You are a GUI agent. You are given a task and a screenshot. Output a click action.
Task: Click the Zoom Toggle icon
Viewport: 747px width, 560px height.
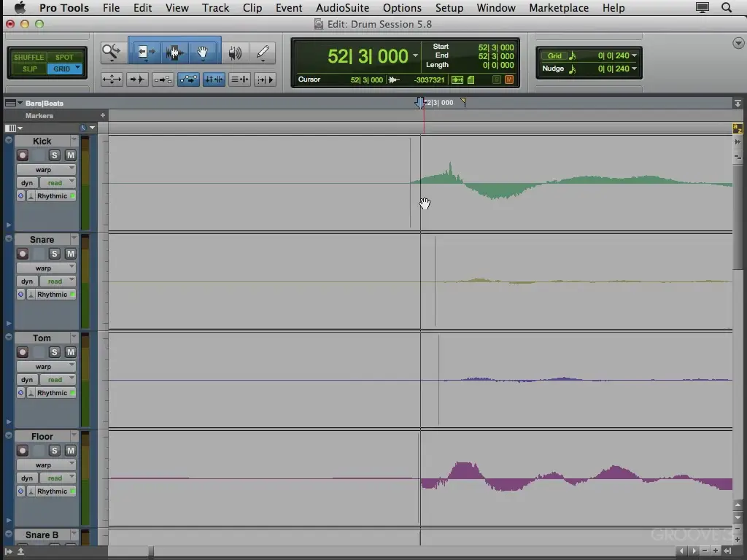(x=112, y=79)
